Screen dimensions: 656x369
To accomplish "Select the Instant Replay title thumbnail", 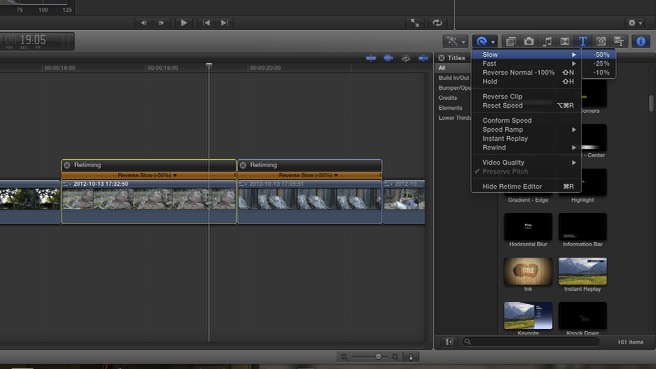I will [582, 272].
